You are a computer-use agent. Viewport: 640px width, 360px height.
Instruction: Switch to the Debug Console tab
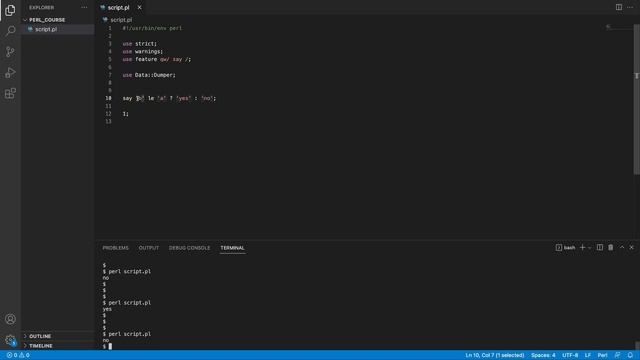pyautogui.click(x=189, y=248)
